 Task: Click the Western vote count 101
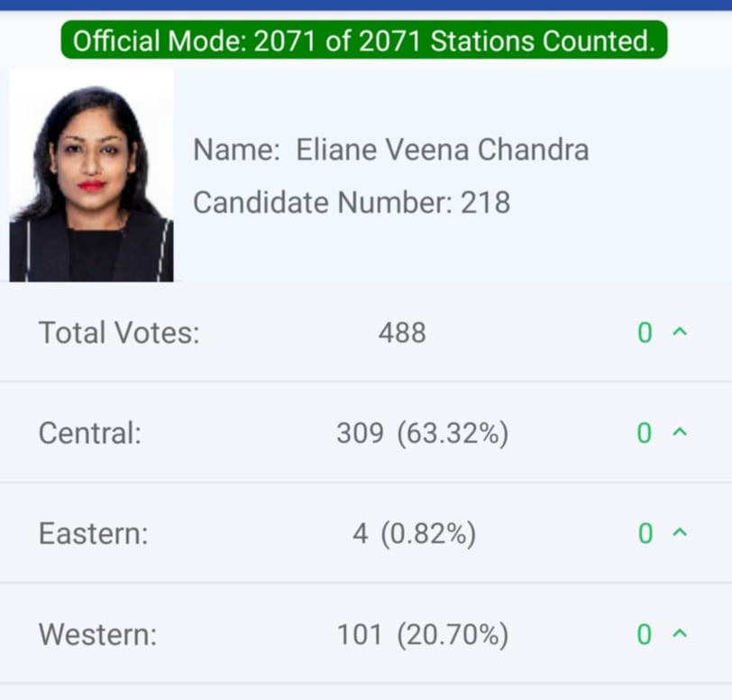click(x=360, y=634)
